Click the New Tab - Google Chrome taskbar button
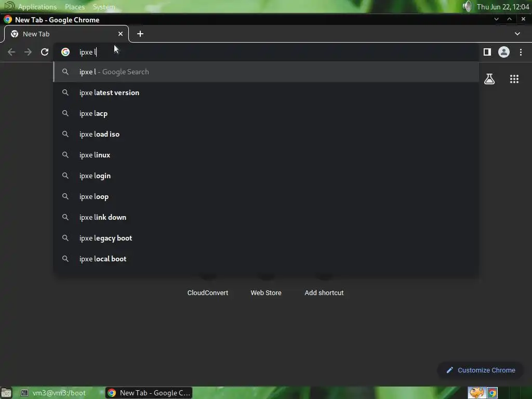This screenshot has height=399, width=532. tap(149, 393)
